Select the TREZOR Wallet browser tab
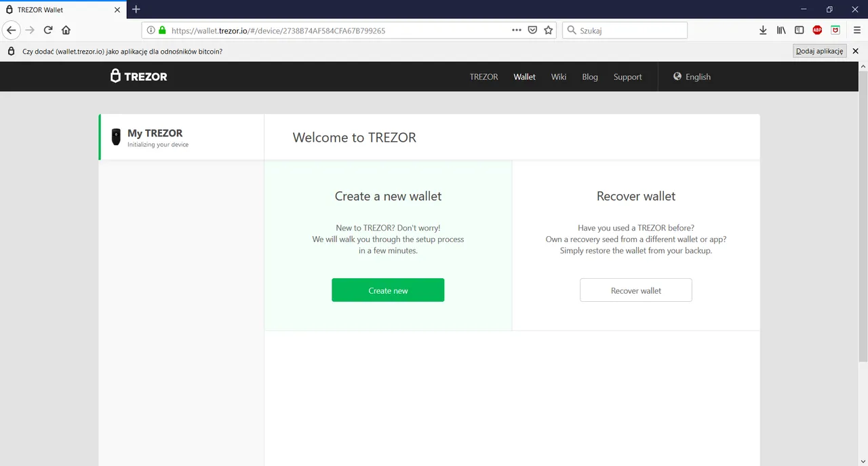The image size is (868, 466). [x=63, y=9]
